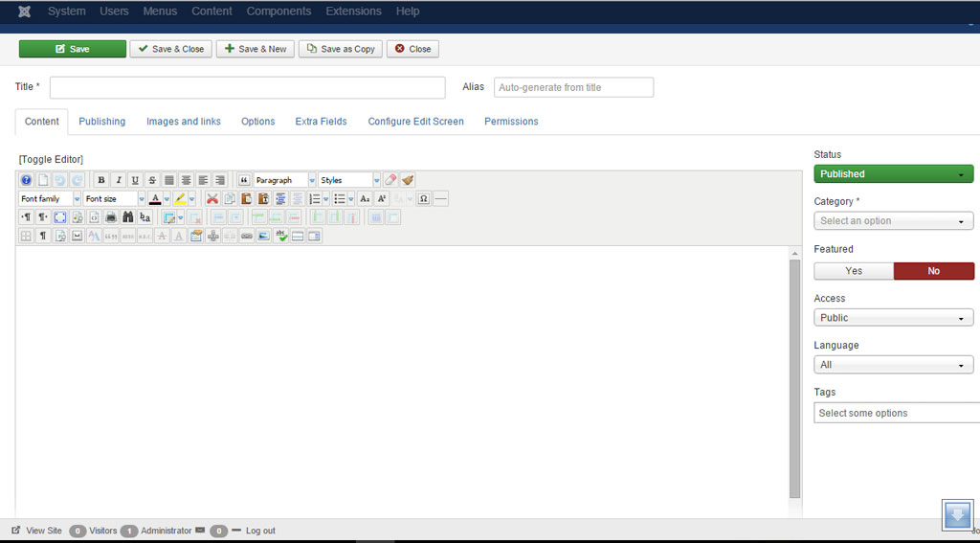This screenshot has width=980, height=543.
Task: Open the Category select dropdown
Action: point(894,221)
